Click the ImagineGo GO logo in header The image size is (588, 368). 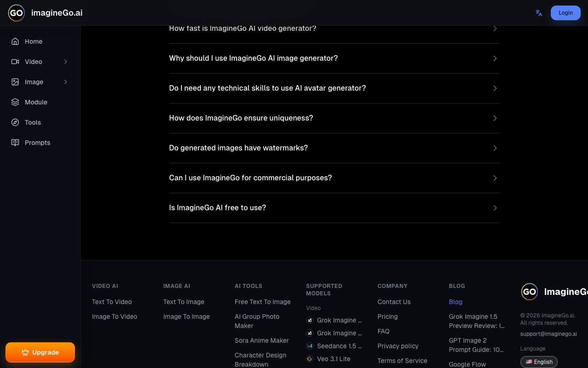tap(17, 13)
